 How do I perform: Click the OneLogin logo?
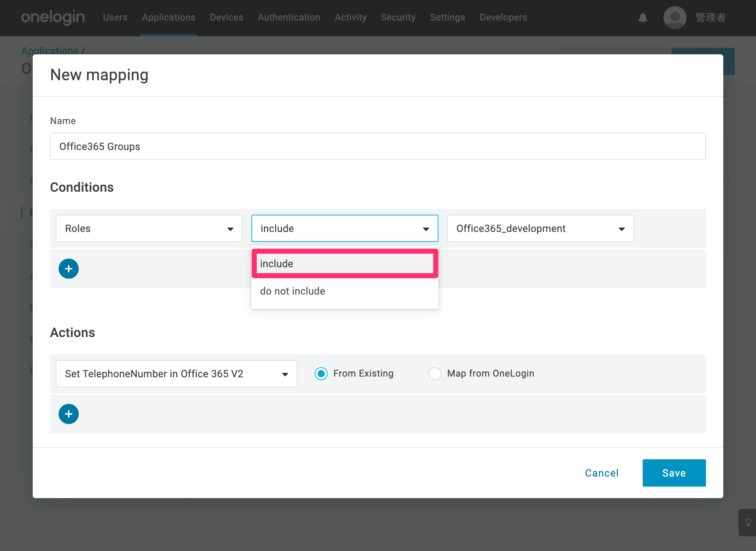53,17
